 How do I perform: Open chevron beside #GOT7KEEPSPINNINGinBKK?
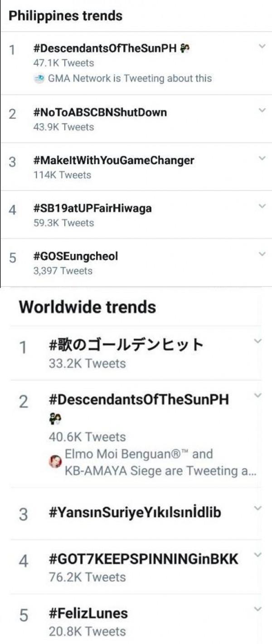tap(257, 554)
